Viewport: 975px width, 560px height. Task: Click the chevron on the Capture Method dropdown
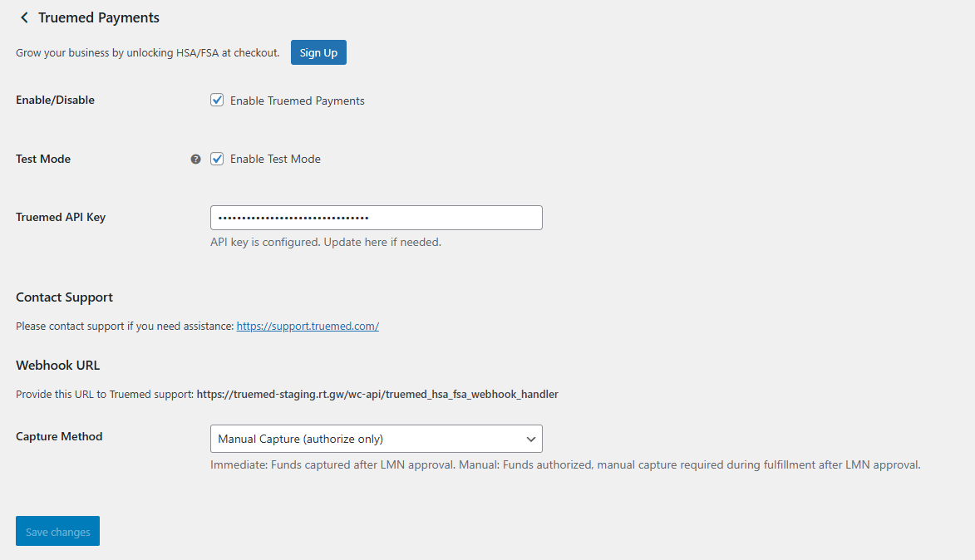click(531, 439)
